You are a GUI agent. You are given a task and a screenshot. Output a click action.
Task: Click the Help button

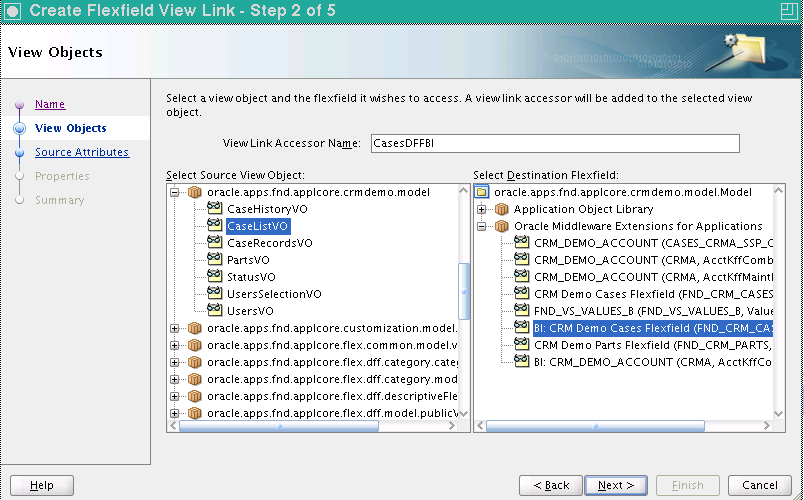point(42,485)
